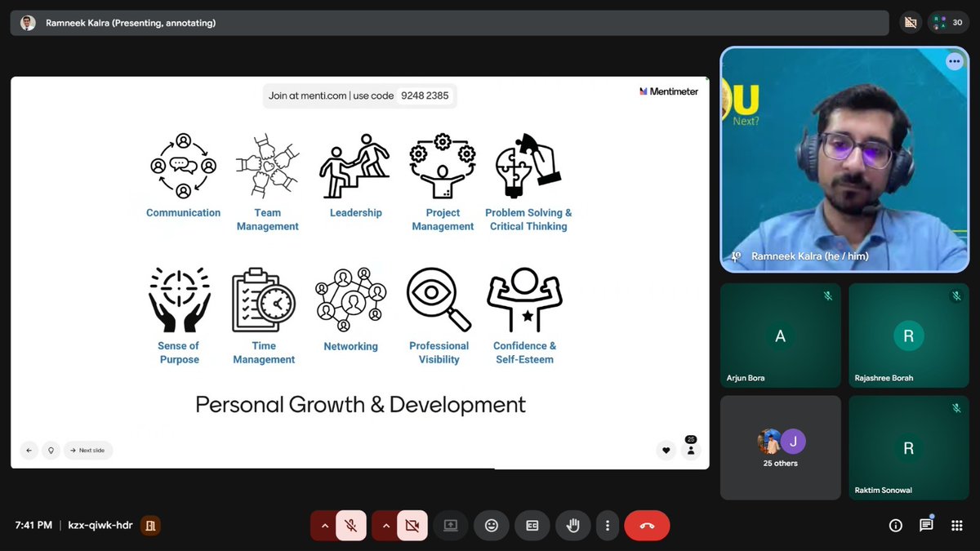
Task: Click the Leadership climbing icon
Action: coord(355,166)
